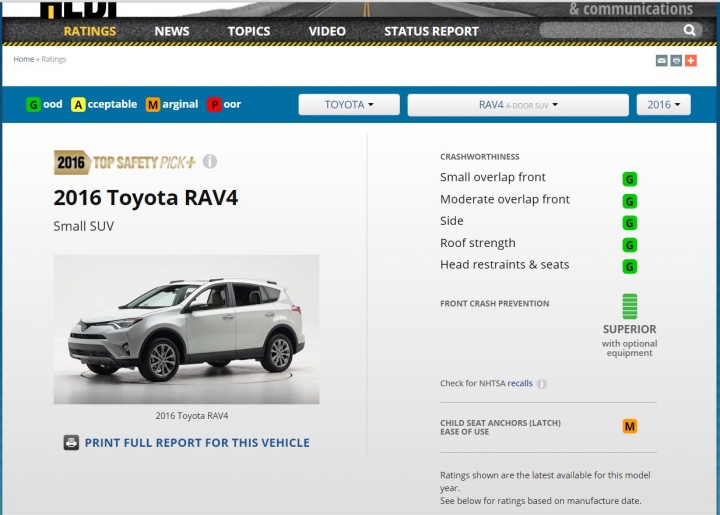Screen dimensions: 720x515
Task: Click the Side G rating badge
Action: coord(630,223)
